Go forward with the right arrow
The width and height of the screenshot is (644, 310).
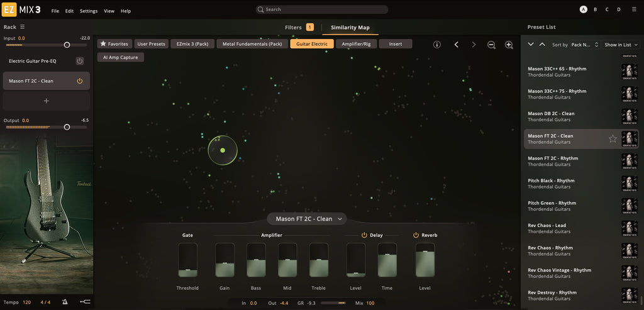click(x=474, y=45)
